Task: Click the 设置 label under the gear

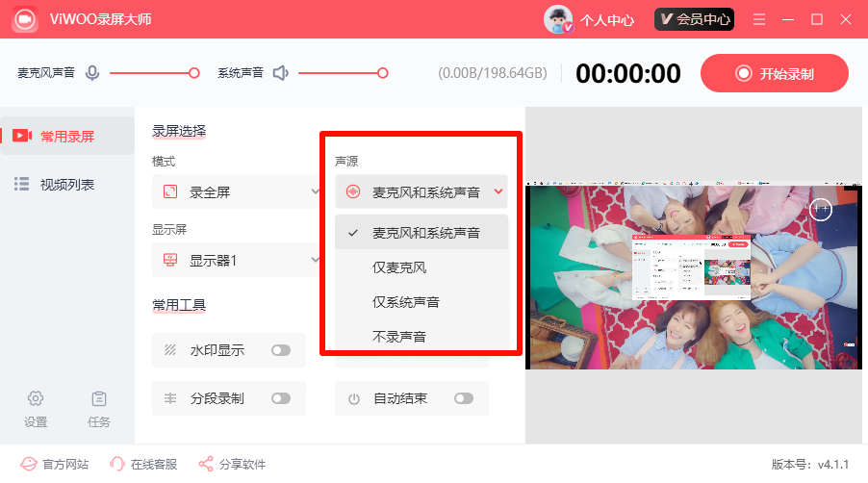Action: 36,421
